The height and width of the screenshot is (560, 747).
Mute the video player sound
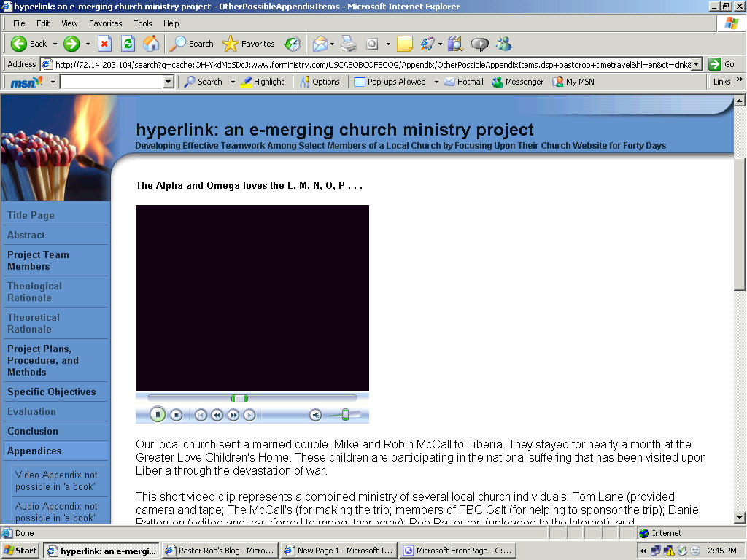click(315, 415)
